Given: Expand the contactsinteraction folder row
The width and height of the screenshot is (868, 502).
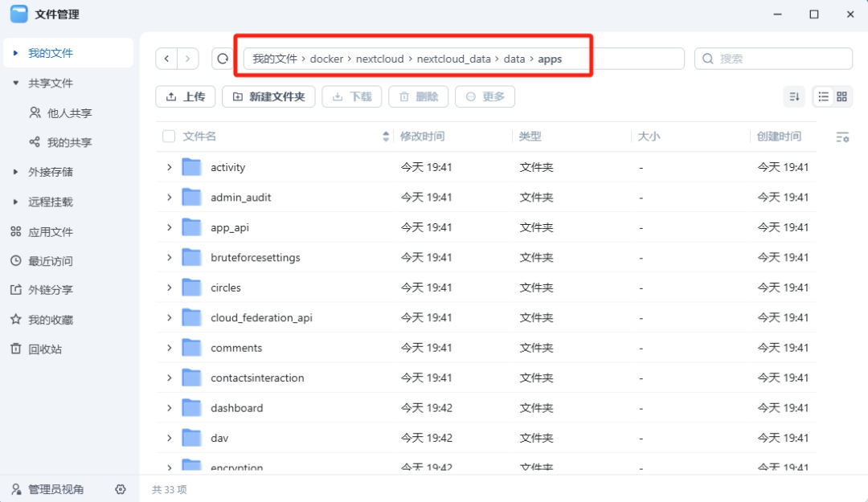Looking at the screenshot, I should (x=170, y=378).
